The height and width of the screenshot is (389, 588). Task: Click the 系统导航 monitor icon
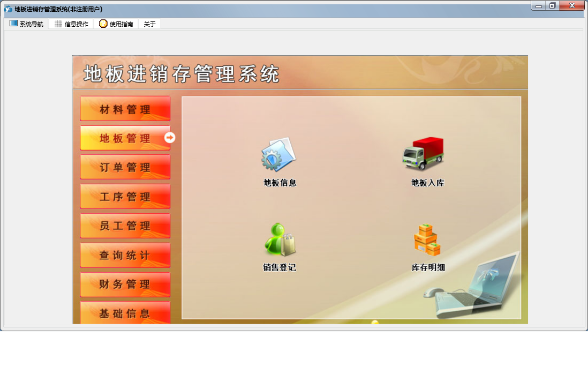[13, 23]
